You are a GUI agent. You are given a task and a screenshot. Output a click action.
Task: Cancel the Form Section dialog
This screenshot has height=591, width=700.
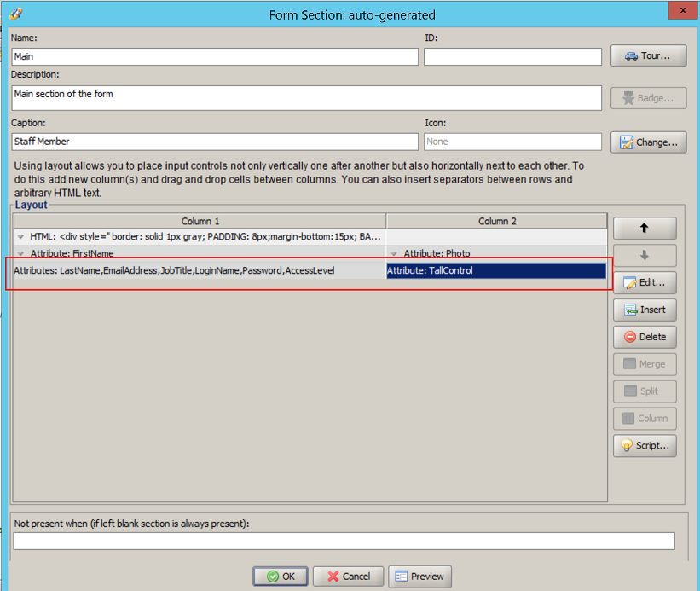click(348, 577)
